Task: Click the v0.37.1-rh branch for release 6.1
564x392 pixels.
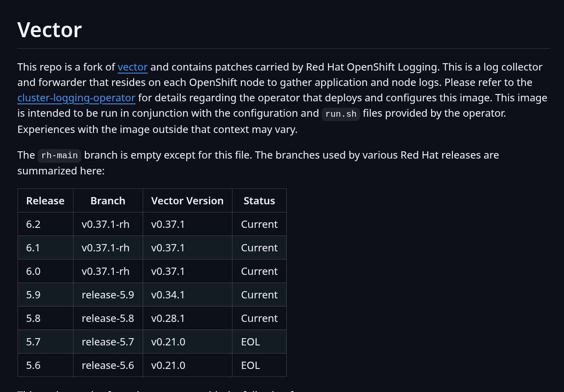Action: pos(106,248)
